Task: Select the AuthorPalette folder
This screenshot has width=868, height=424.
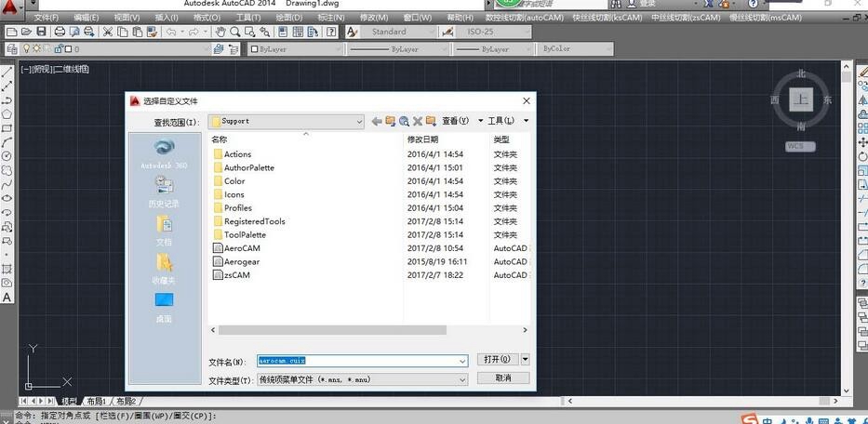Action: [244, 167]
